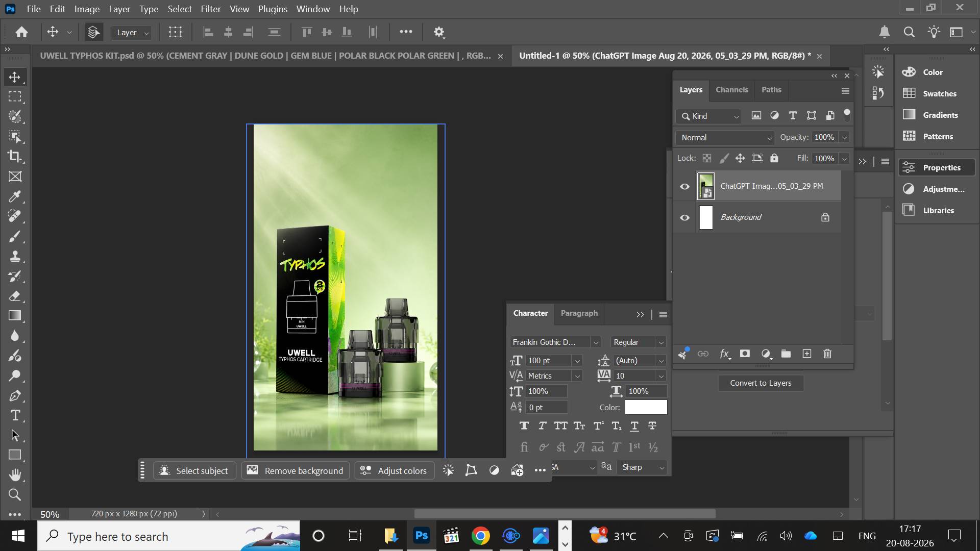
Task: Click the Convert to Layers button
Action: click(x=761, y=383)
